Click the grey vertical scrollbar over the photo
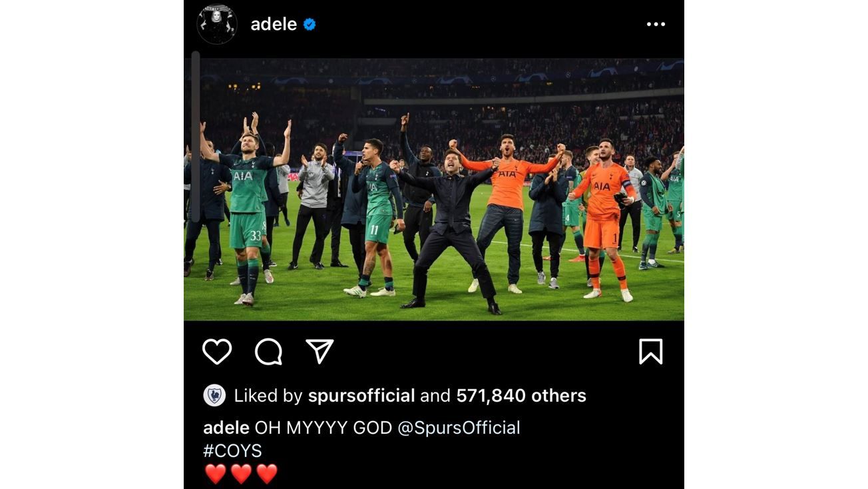The height and width of the screenshot is (489, 868). click(x=196, y=137)
